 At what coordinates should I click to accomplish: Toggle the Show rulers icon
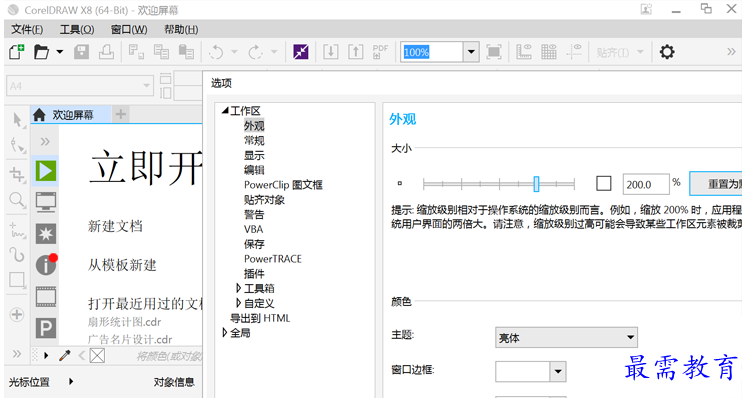524,52
